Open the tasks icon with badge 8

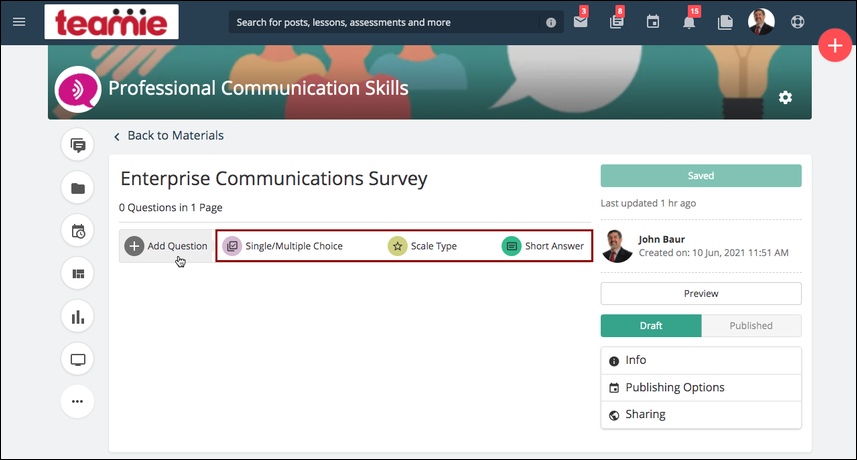pyautogui.click(x=617, y=22)
